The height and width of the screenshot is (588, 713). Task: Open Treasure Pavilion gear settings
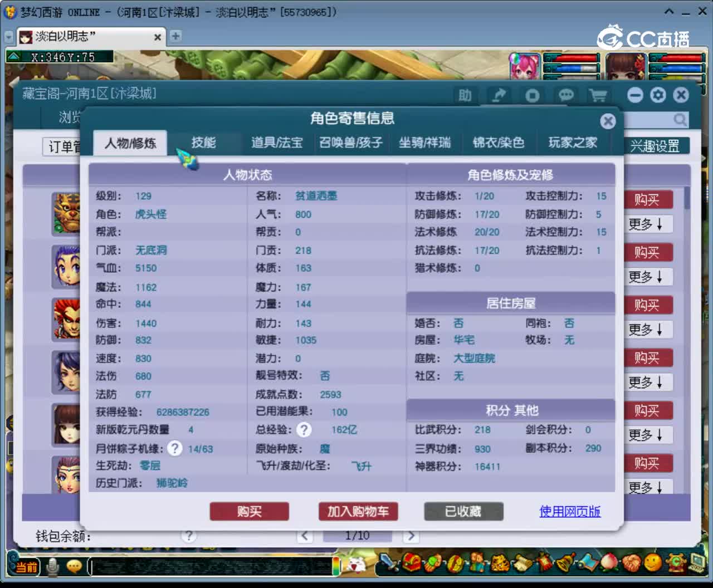click(658, 95)
